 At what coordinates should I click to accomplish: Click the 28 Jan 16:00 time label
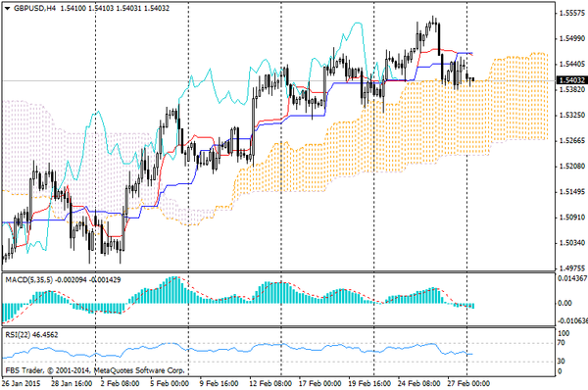coord(72,383)
